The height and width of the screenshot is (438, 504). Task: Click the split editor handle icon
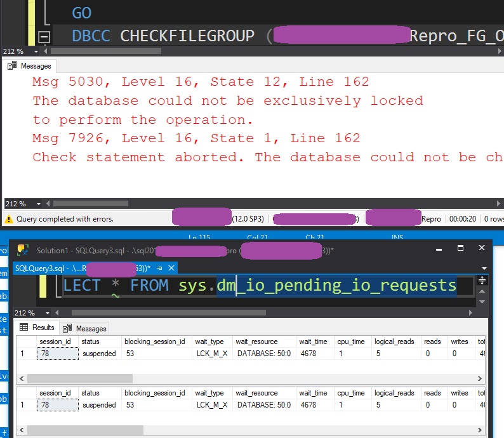[482, 280]
